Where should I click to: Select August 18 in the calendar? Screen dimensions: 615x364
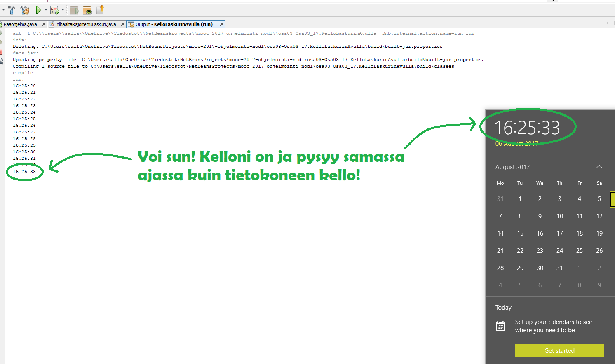[x=580, y=233]
